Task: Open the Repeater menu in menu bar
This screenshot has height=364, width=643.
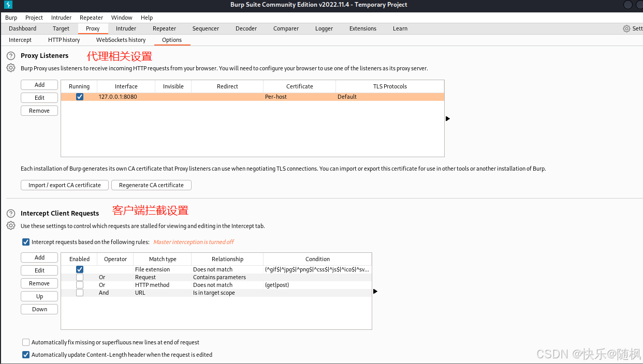Action: tap(91, 18)
